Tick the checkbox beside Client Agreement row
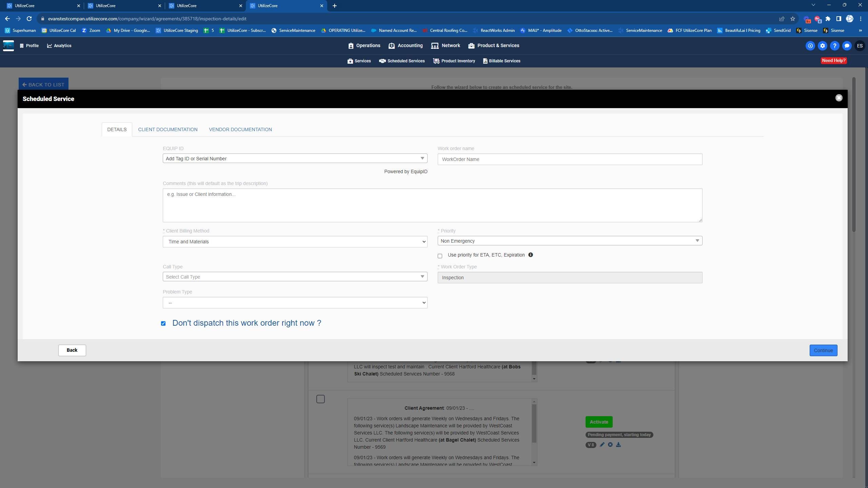This screenshot has width=868, height=488. [x=320, y=399]
